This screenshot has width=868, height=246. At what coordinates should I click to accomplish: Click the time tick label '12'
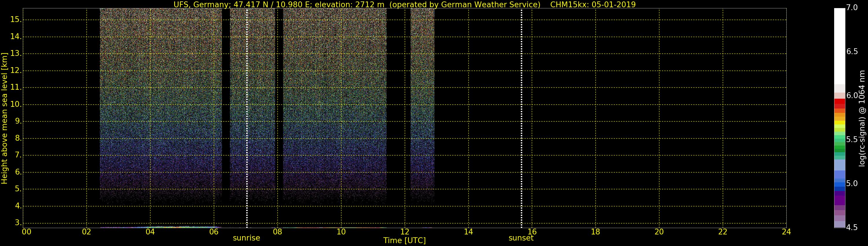405,232
